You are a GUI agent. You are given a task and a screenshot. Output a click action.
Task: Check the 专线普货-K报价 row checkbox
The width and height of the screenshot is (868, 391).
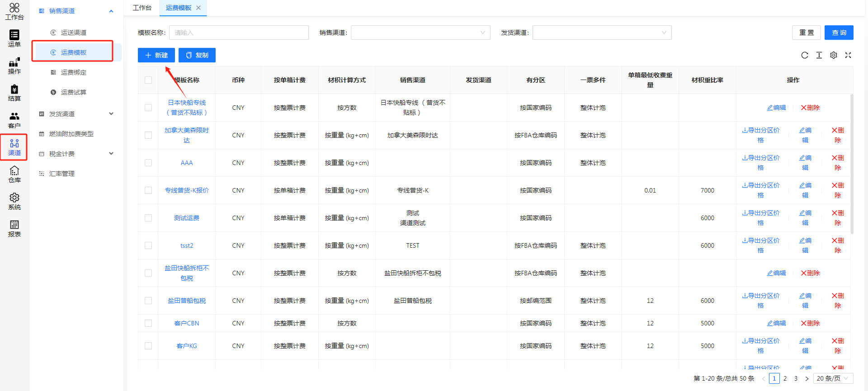click(148, 190)
